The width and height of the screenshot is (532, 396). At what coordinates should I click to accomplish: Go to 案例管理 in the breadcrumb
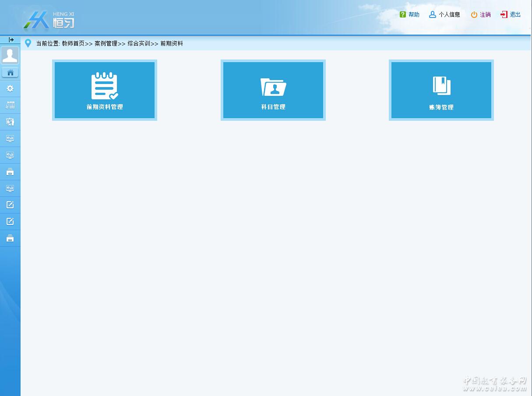click(106, 44)
